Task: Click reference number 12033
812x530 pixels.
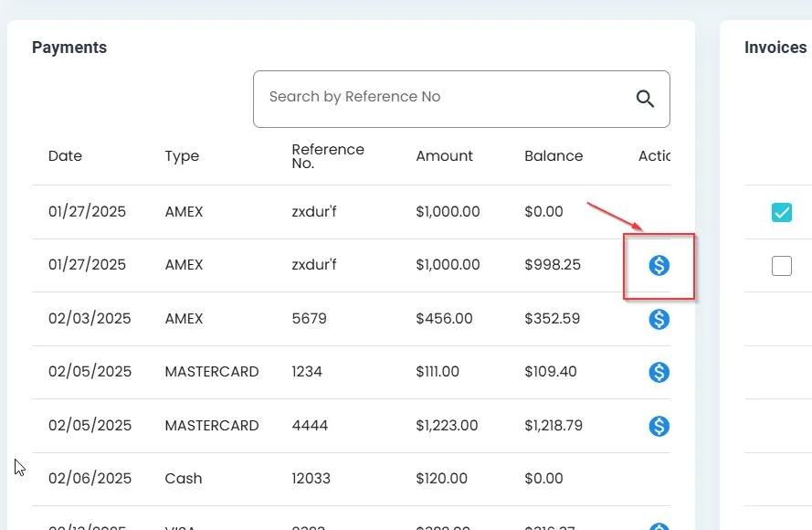Action: click(x=311, y=478)
